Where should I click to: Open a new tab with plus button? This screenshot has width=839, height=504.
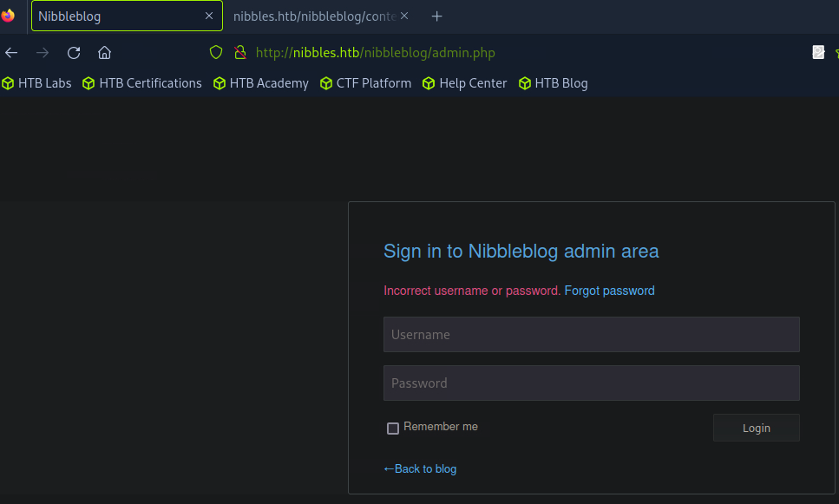pyautogui.click(x=436, y=16)
